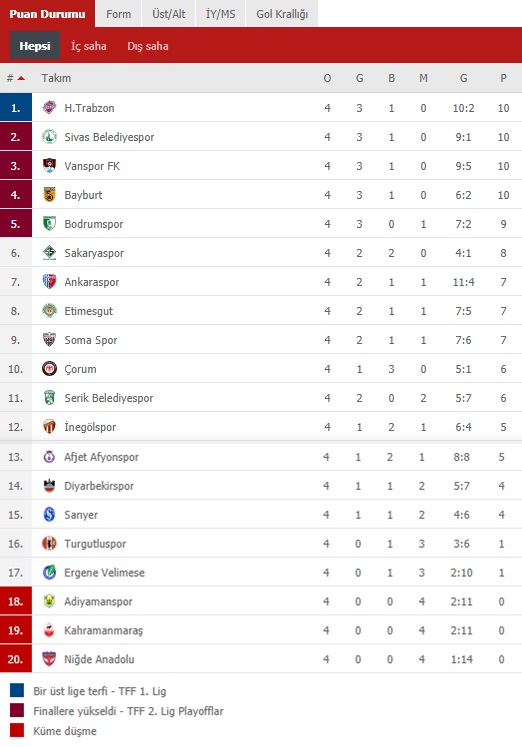Viewport: 522px width, 747px height.
Task: Sort standings by O matches played column
Action: (x=327, y=78)
